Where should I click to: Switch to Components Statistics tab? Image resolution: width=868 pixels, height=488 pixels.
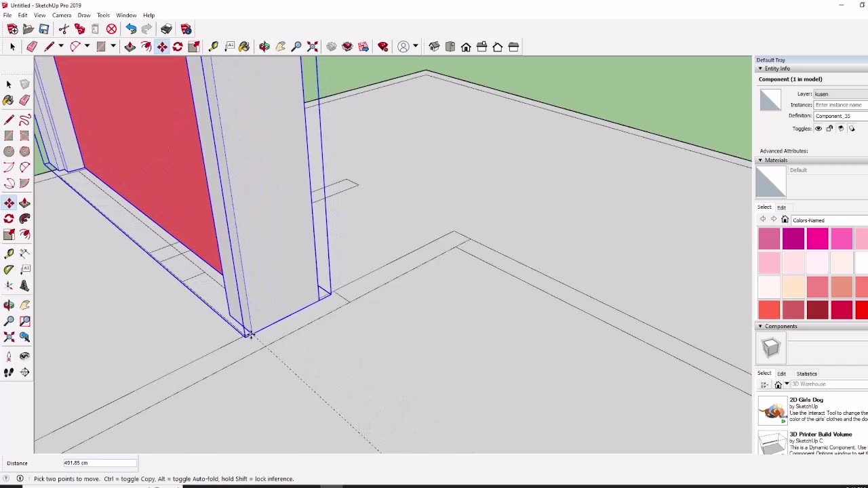point(806,373)
